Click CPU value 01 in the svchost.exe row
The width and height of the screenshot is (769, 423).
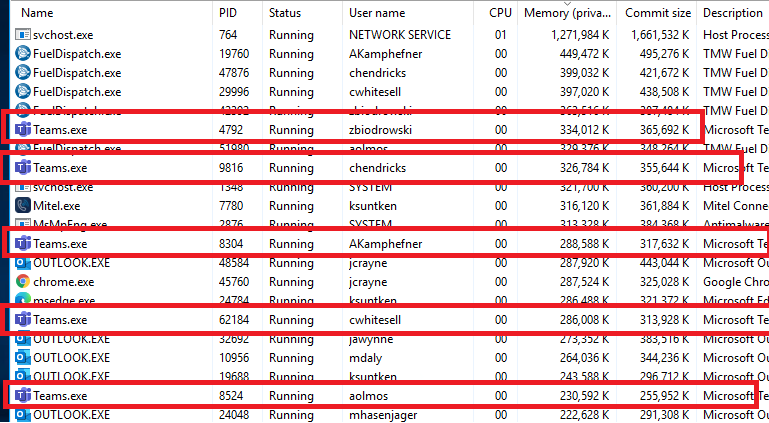pyautogui.click(x=501, y=35)
